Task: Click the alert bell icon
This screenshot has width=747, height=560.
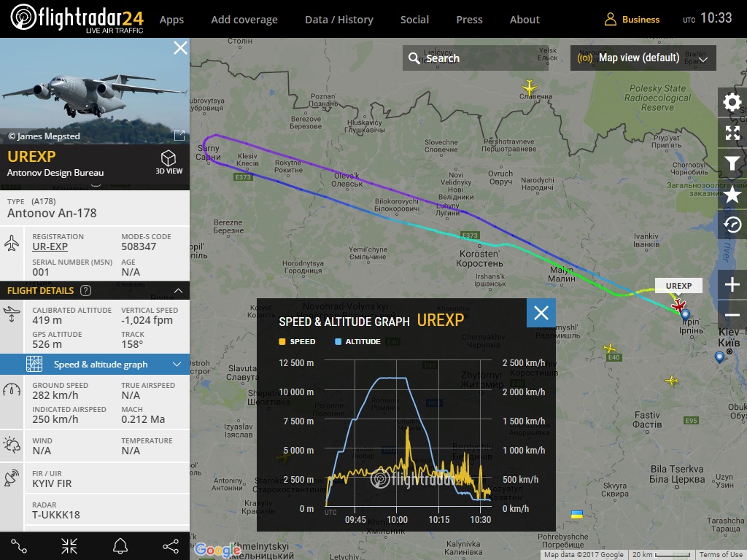Action: (x=120, y=545)
